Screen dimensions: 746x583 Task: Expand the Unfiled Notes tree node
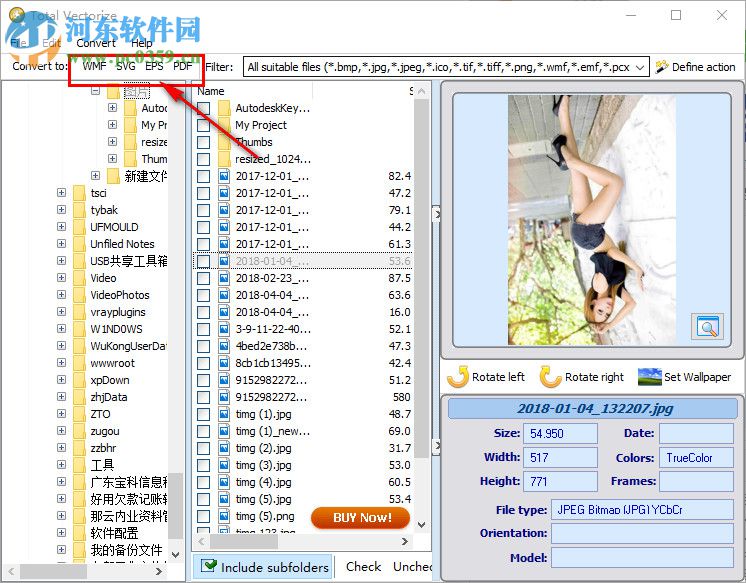tap(61, 244)
